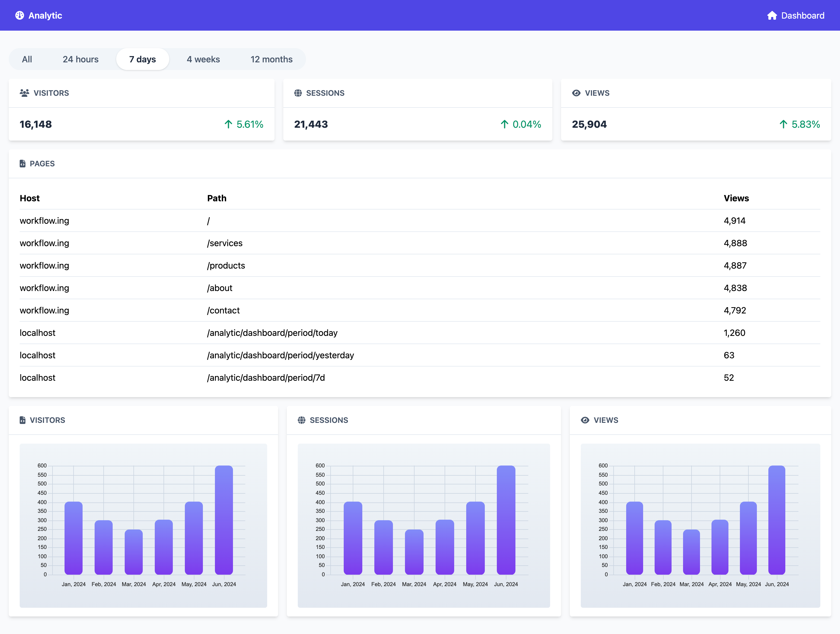This screenshot has width=840, height=634.
Task: Select the /contact path cell
Action: coord(224,310)
